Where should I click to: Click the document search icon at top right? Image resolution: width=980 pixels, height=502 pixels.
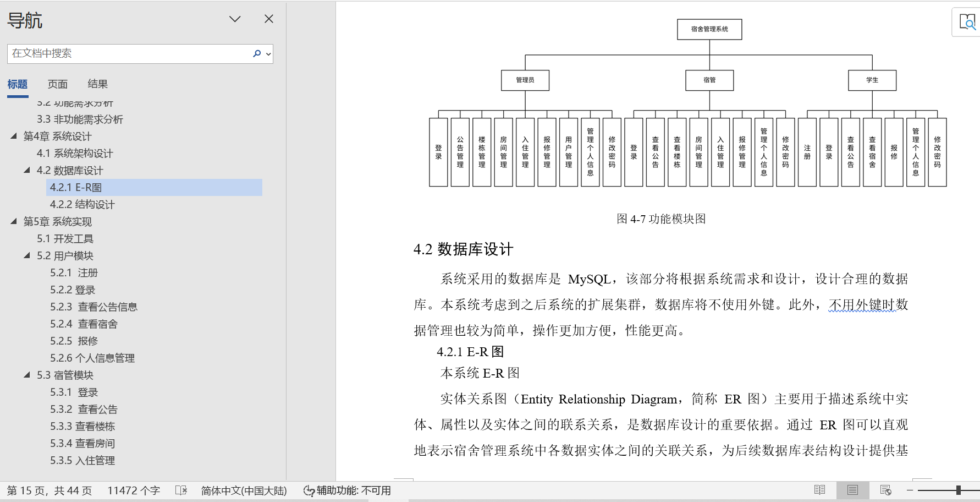967,22
